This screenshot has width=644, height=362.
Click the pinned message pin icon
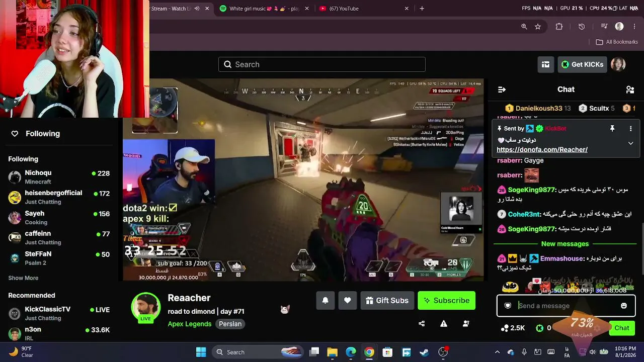click(x=612, y=129)
